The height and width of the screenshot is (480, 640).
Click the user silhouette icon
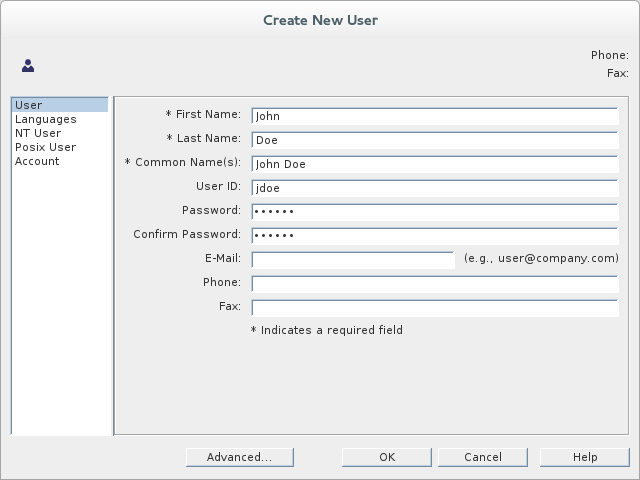point(28,66)
